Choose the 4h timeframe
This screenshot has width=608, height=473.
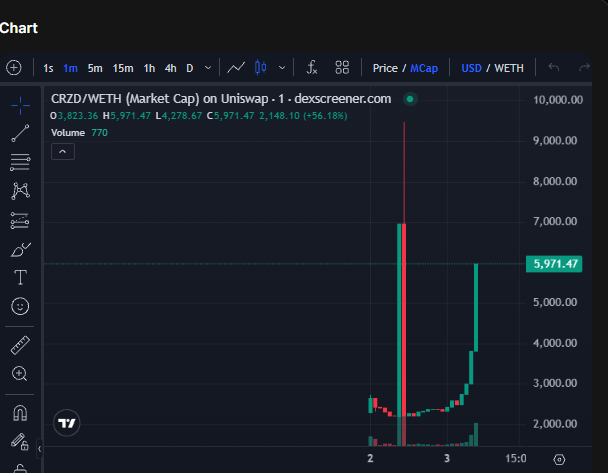[x=171, y=68]
